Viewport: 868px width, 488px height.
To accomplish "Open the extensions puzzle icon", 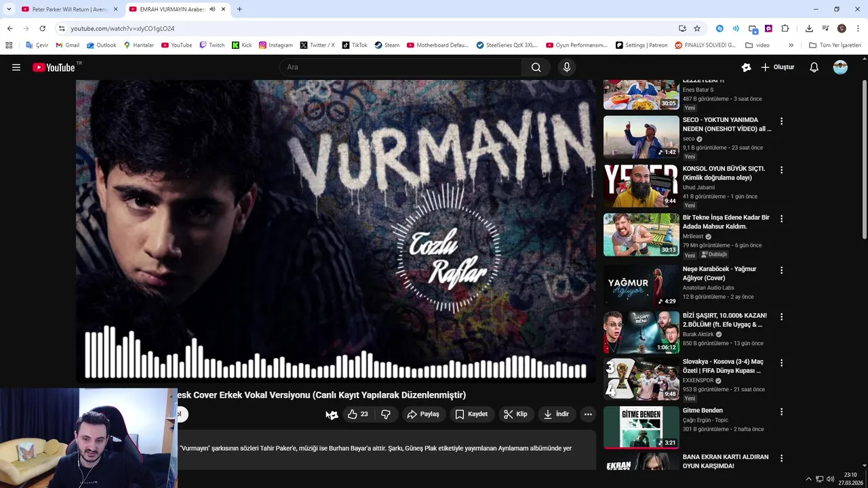I will (785, 28).
